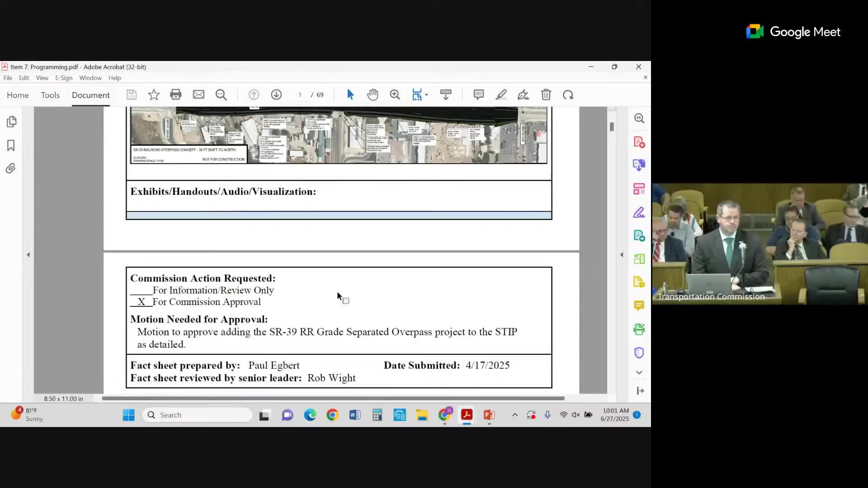Screen dimensions: 868x488
Task: Open the E-Sign menu
Action: [x=64, y=78]
